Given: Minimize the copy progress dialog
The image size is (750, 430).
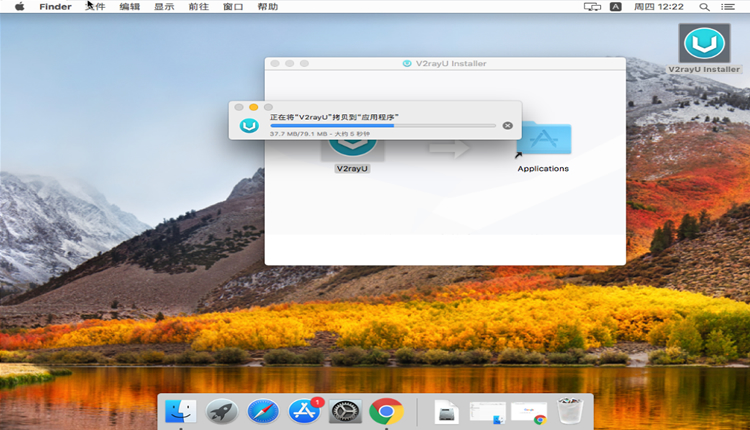Looking at the screenshot, I should (254, 106).
